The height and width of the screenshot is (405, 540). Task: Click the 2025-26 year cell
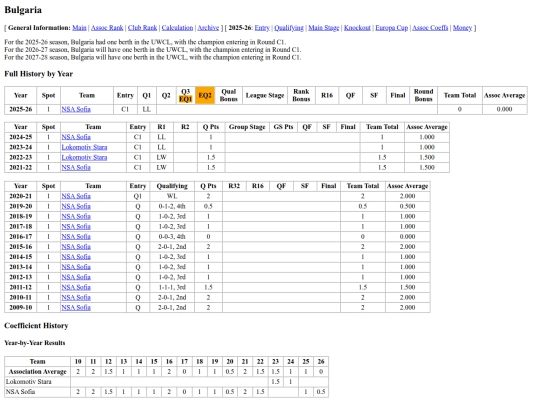pyautogui.click(x=21, y=109)
